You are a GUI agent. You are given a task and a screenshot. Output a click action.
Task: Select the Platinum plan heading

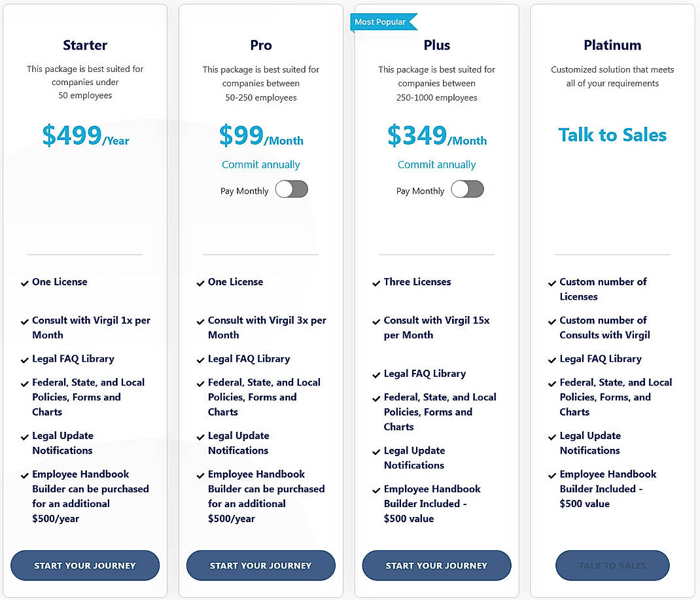[612, 45]
